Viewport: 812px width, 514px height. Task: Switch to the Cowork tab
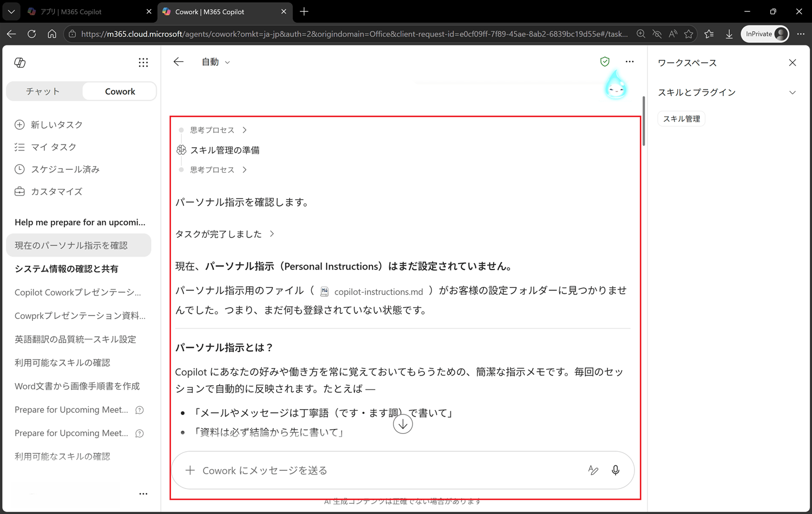(120, 91)
